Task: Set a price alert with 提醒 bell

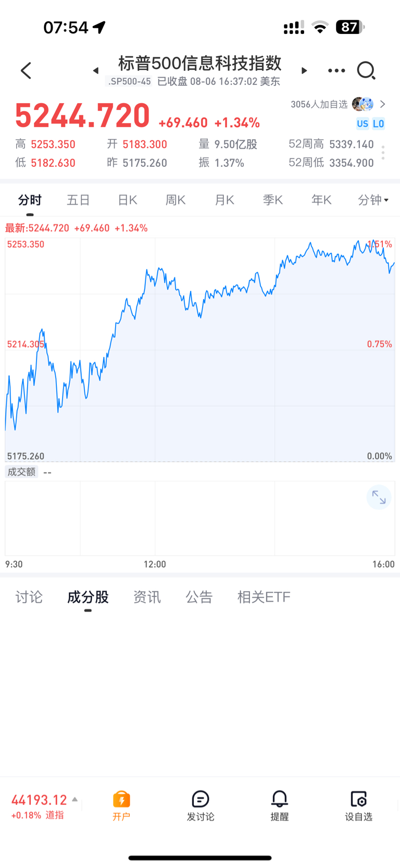Action: click(280, 805)
